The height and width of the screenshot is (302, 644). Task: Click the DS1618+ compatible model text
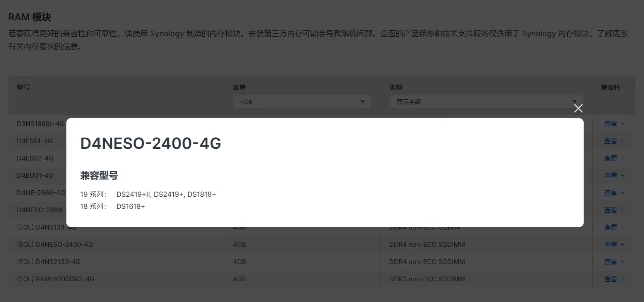pos(131,207)
